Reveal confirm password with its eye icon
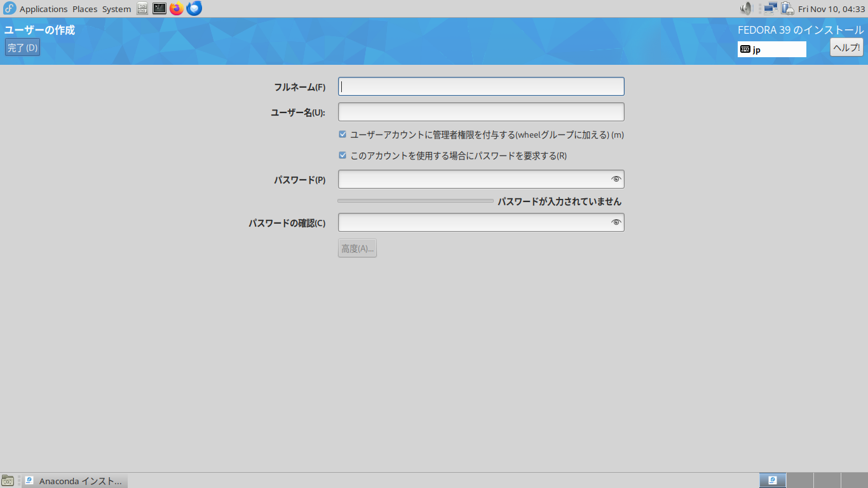Image resolution: width=868 pixels, height=488 pixels. (615, 222)
